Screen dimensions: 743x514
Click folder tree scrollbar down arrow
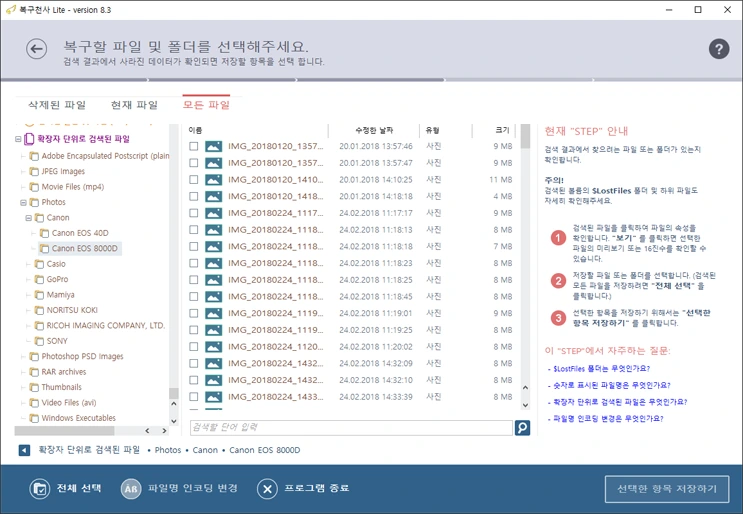tap(174, 421)
